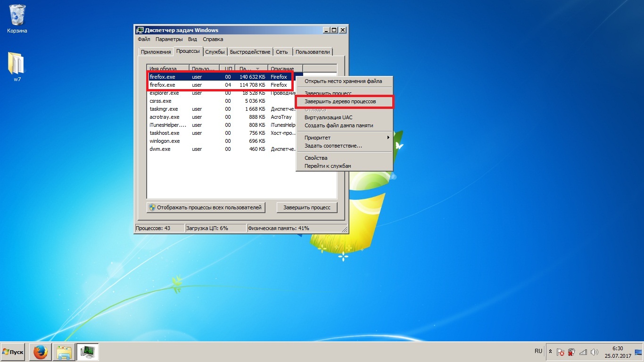Image resolution: width=644 pixels, height=362 pixels.
Task: Sort by the Имя образа column header
Action: point(168,68)
